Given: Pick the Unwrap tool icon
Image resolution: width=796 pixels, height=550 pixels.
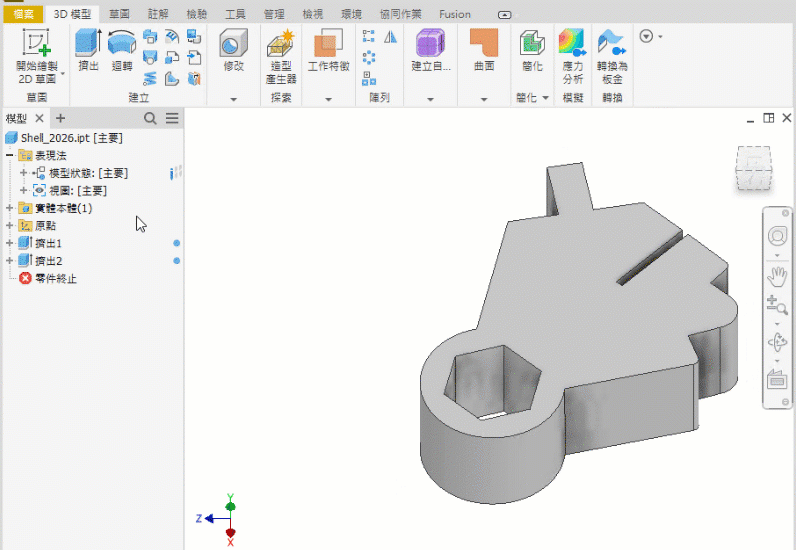Looking at the screenshot, I should (x=194, y=79).
